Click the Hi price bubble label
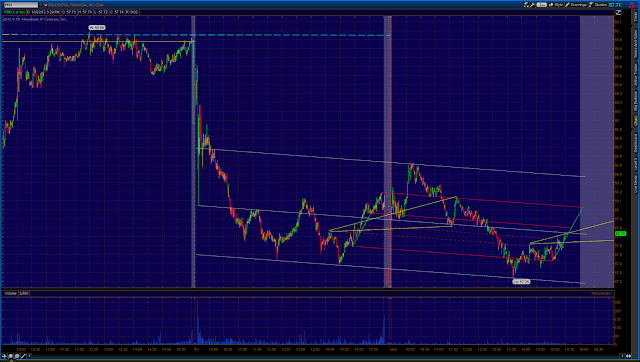 [x=97, y=28]
